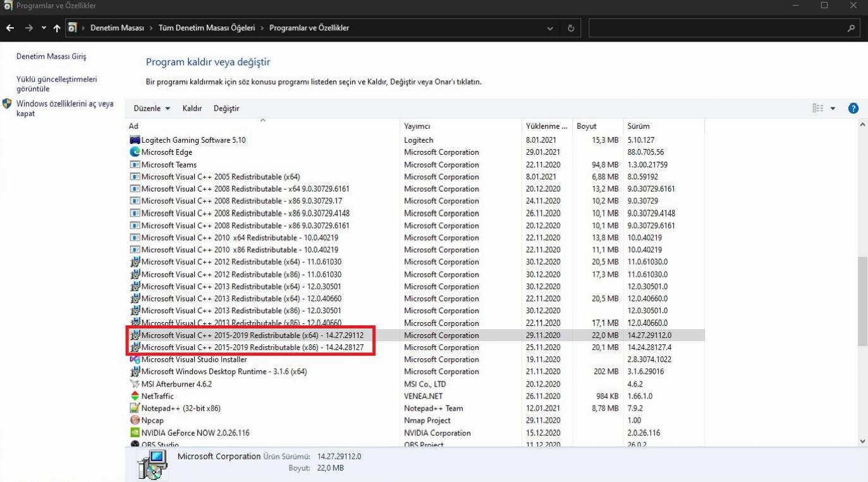Sort by the Ad column header
Image resolution: width=868 pixels, height=482 pixels.
click(263, 126)
